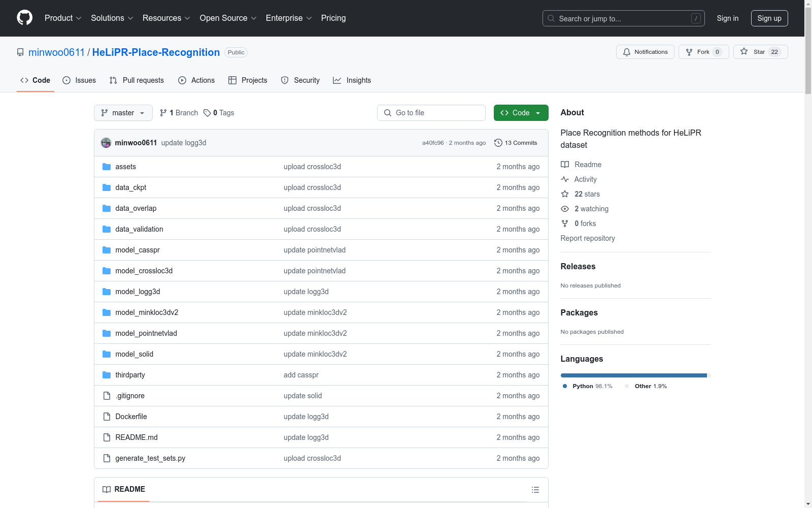Screen dimensions: 812x508
Task: Focus the Search or jump to field
Action: [x=624, y=18]
